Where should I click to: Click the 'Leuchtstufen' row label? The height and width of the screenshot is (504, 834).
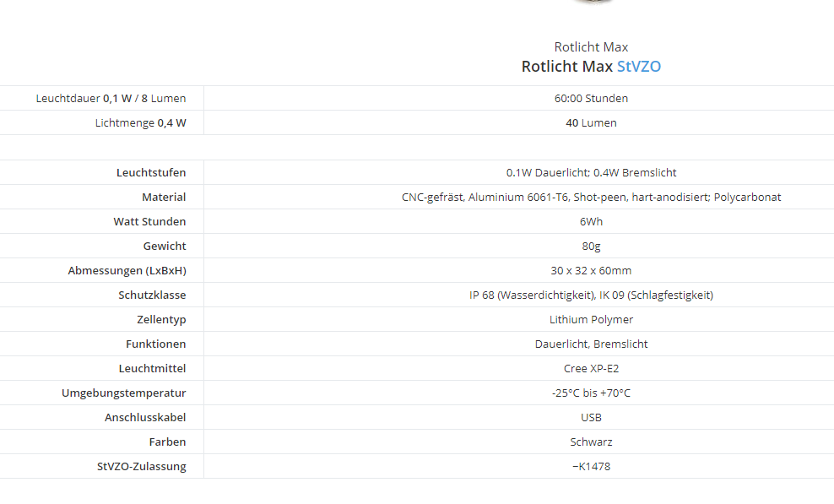click(151, 173)
